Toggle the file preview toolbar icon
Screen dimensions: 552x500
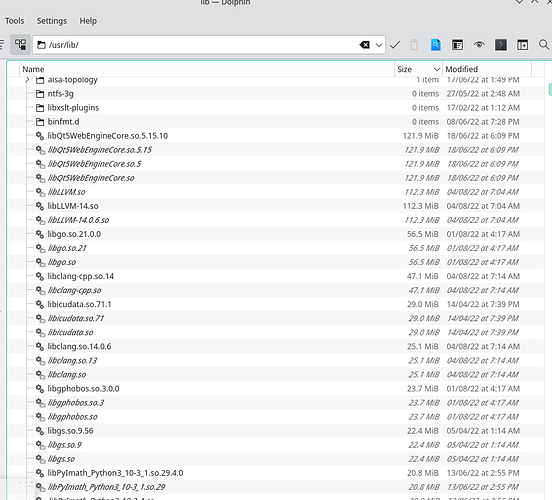[457, 45]
